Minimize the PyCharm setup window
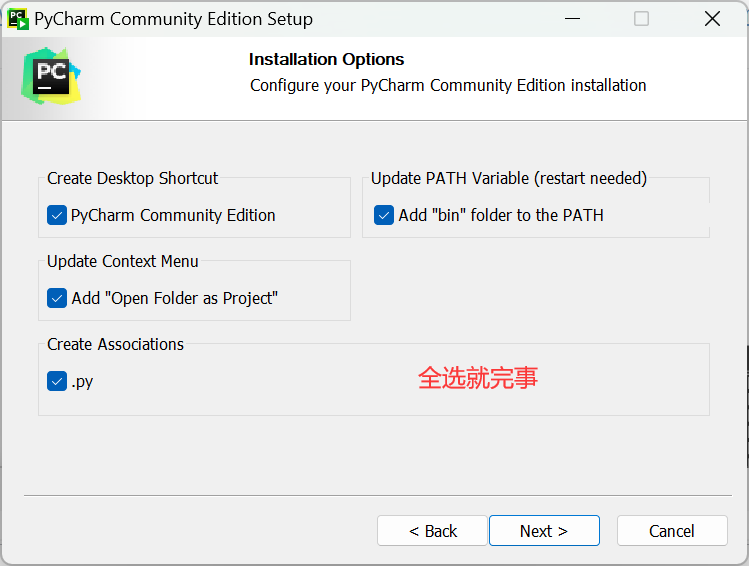The height and width of the screenshot is (566, 749). 572,19
